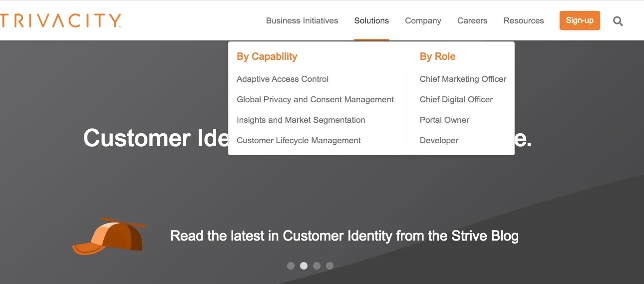Click the orange Sign-up button
This screenshot has height=284, width=644.
pos(580,20)
